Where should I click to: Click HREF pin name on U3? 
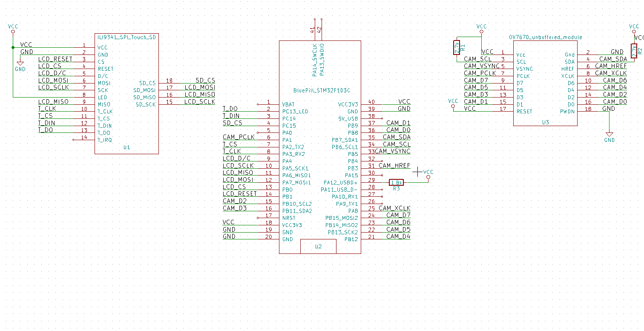pos(568,69)
